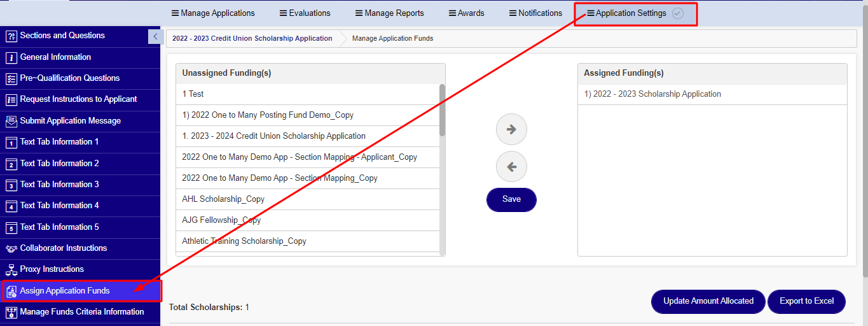Open Proxy Instructions sidebar item
868x326 pixels.
click(x=80, y=269)
